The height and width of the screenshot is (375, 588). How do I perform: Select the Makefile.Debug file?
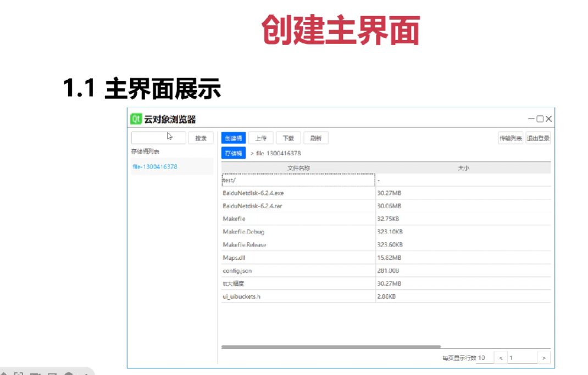coord(298,232)
